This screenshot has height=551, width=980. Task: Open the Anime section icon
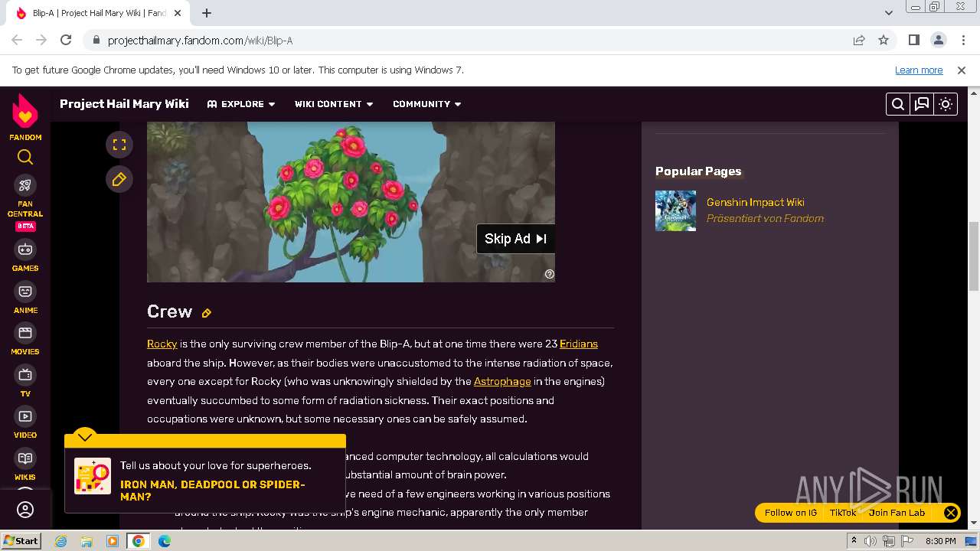click(x=25, y=292)
